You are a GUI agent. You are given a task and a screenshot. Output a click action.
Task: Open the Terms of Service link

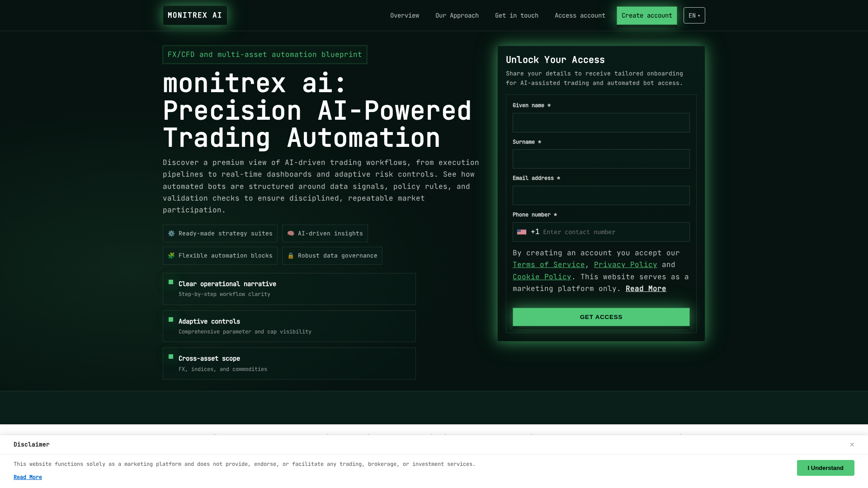tap(548, 265)
